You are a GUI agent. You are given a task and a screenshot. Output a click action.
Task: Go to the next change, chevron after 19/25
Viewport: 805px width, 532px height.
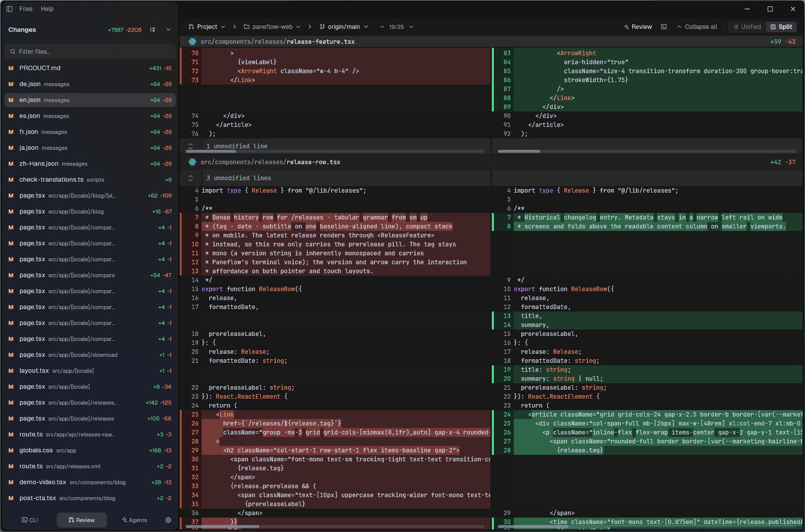(x=411, y=27)
